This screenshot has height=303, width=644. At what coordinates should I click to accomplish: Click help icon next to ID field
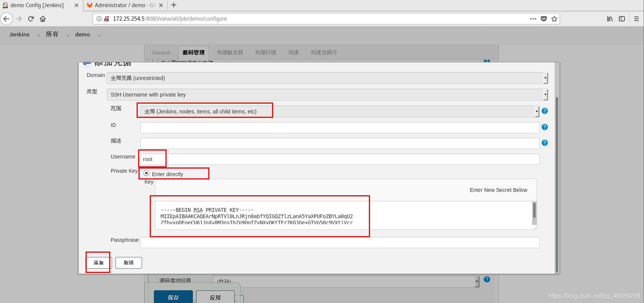click(545, 127)
